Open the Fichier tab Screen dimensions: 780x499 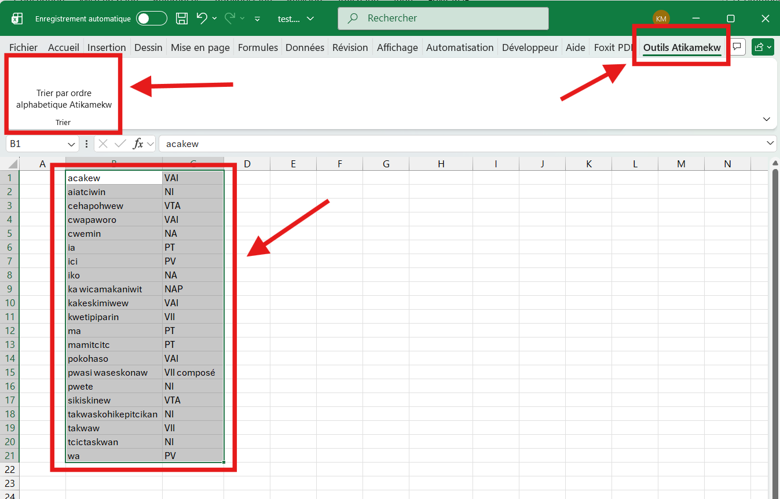23,48
